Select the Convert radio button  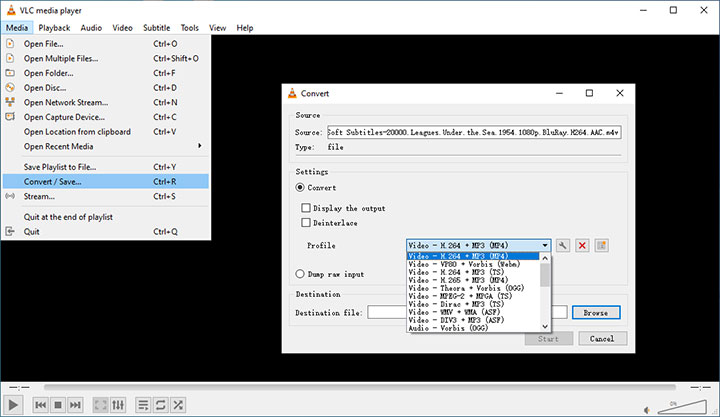click(x=300, y=187)
